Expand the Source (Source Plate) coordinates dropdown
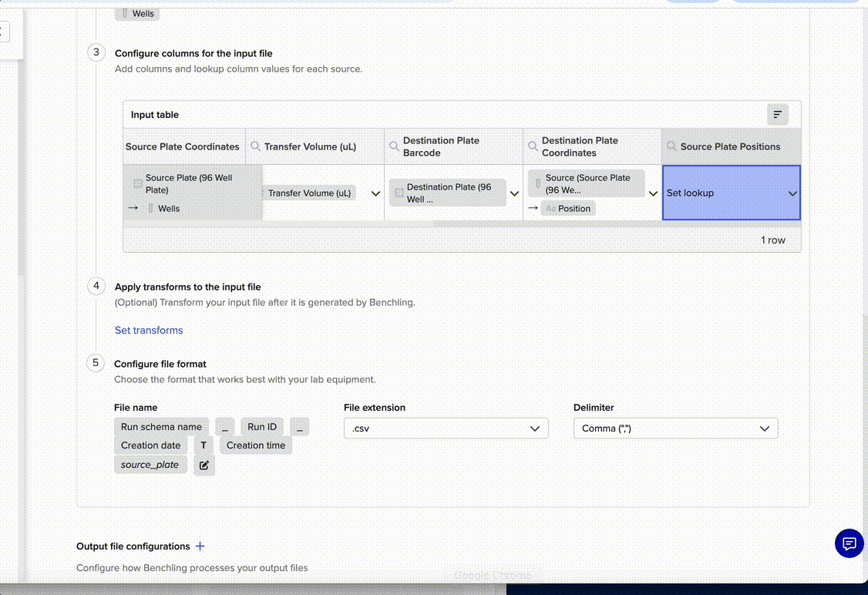This screenshot has height=595, width=868. tap(653, 193)
